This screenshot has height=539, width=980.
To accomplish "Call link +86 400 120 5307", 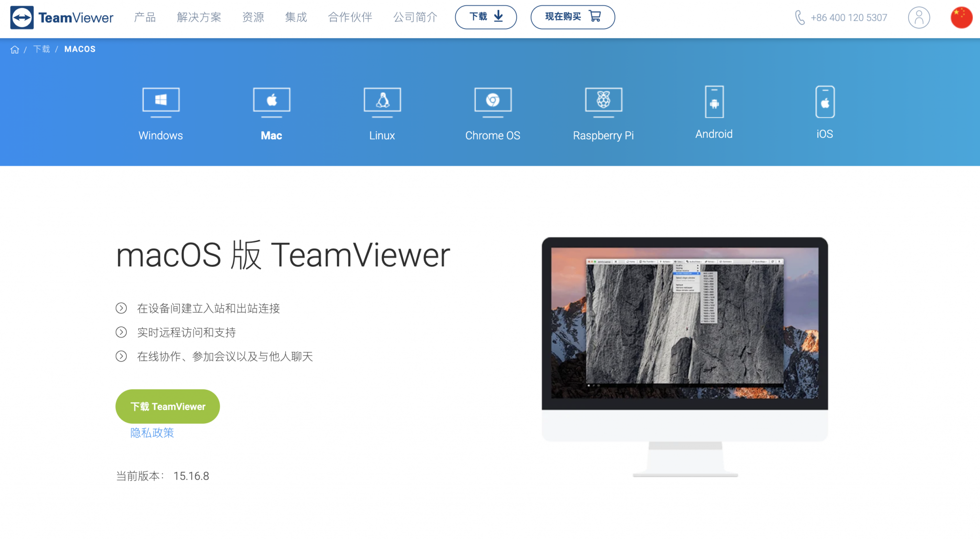I will (x=849, y=18).
